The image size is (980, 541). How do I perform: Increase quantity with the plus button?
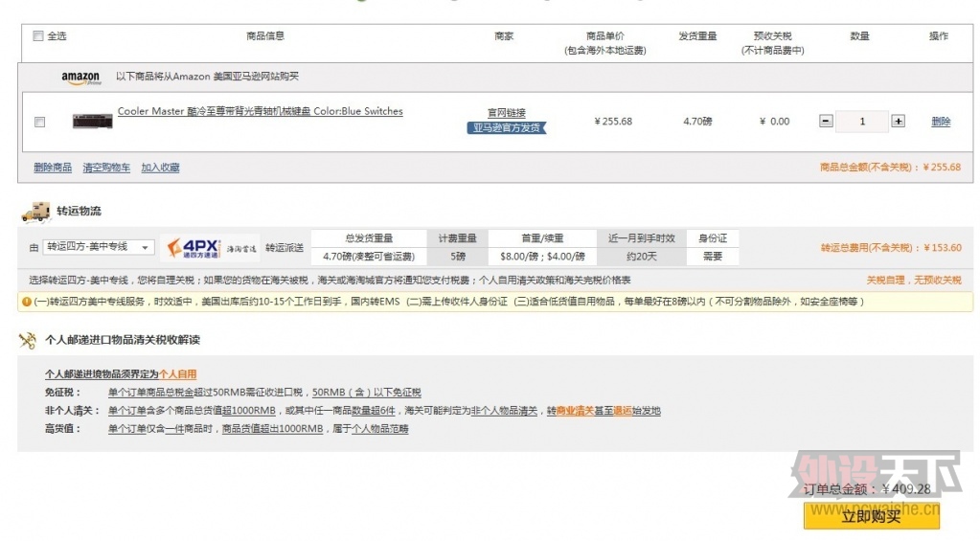click(x=899, y=122)
